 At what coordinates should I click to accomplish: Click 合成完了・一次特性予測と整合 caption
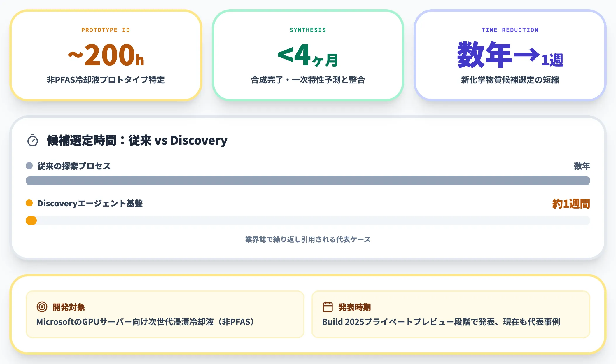tap(308, 80)
